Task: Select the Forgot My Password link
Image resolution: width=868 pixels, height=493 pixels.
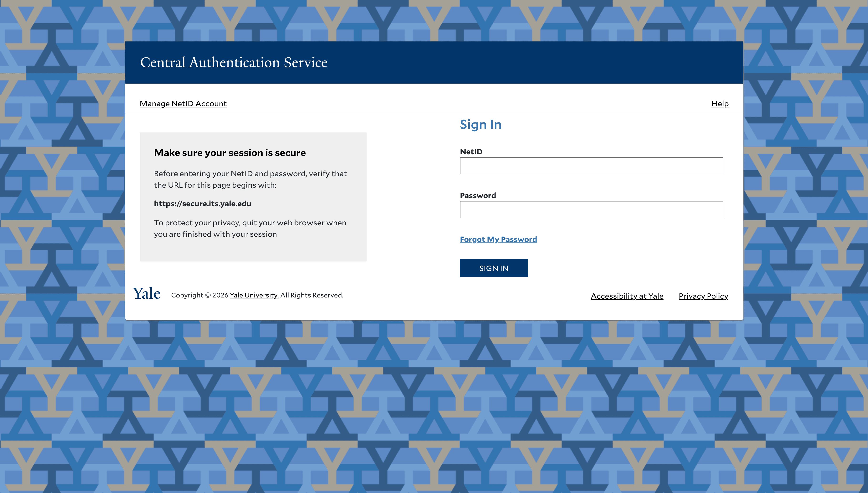Action: point(498,239)
